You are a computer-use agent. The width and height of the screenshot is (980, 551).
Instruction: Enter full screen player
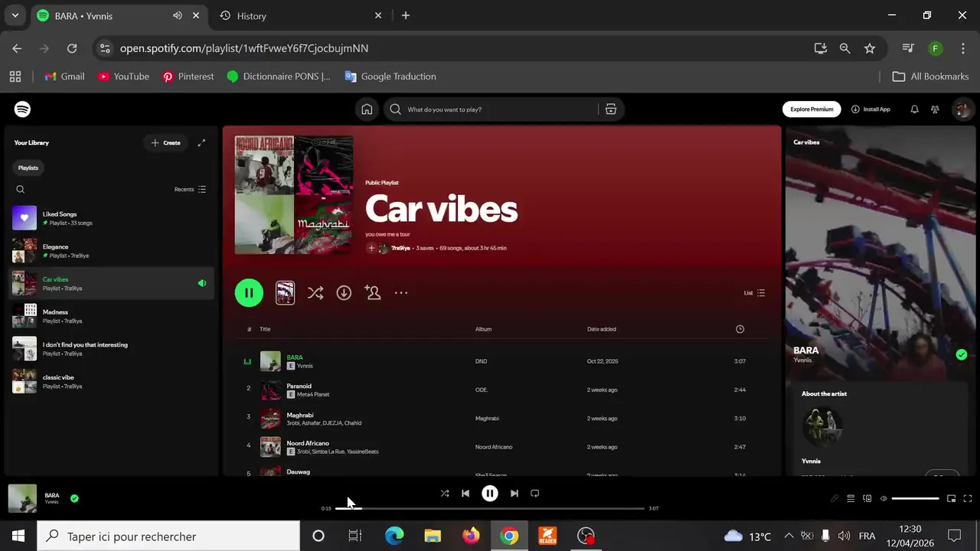click(968, 499)
